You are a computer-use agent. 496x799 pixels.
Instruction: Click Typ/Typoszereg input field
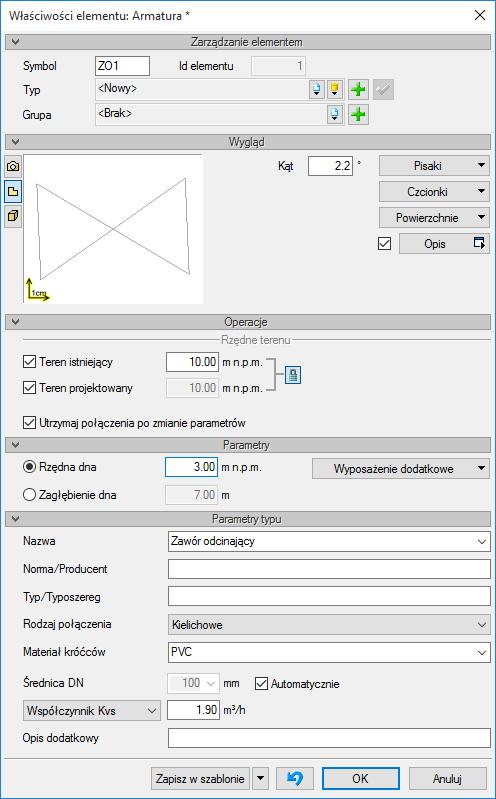[x=329, y=596]
